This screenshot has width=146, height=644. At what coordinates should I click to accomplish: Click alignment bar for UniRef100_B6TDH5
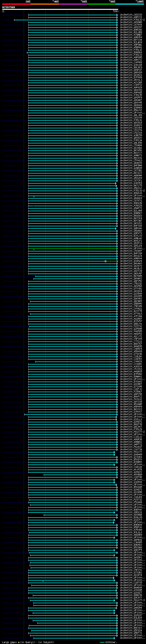[77, 276]
